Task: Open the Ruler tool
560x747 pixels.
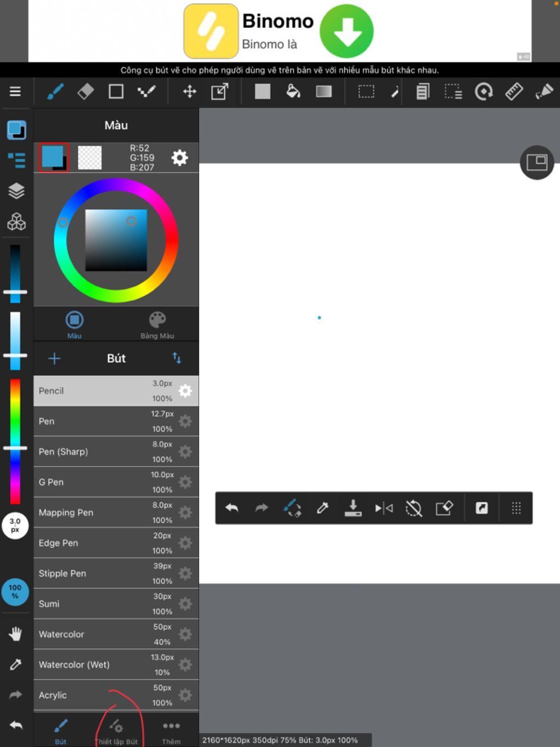Action: (x=514, y=91)
